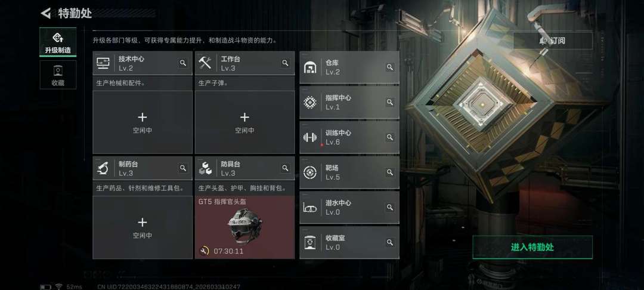Tap the magnifier beside 靶场
Image resolution: width=644 pixels, height=290 pixels.
[390, 172]
